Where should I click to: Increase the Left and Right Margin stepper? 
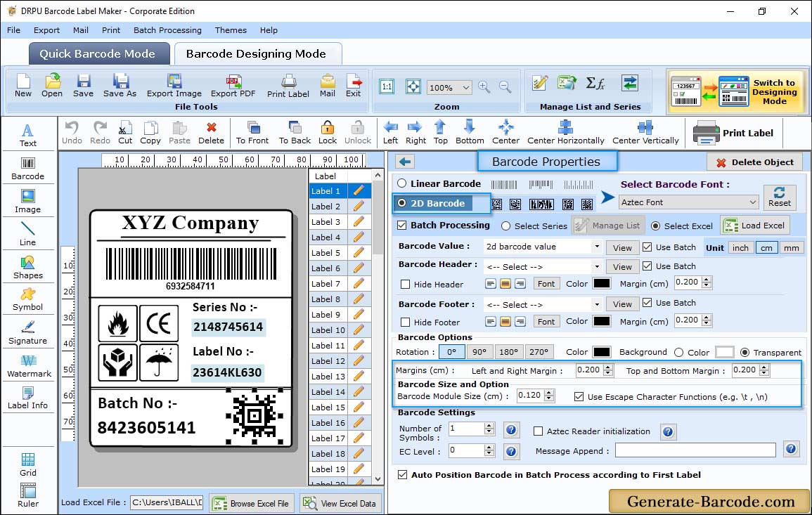[x=609, y=367]
